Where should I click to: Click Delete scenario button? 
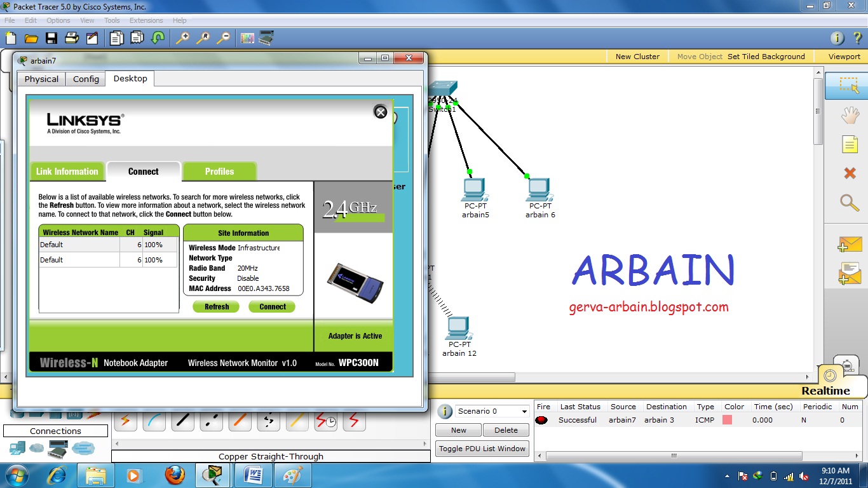tap(506, 430)
